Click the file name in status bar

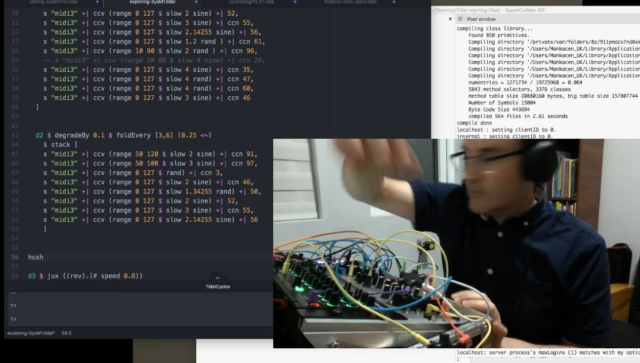[31, 333]
